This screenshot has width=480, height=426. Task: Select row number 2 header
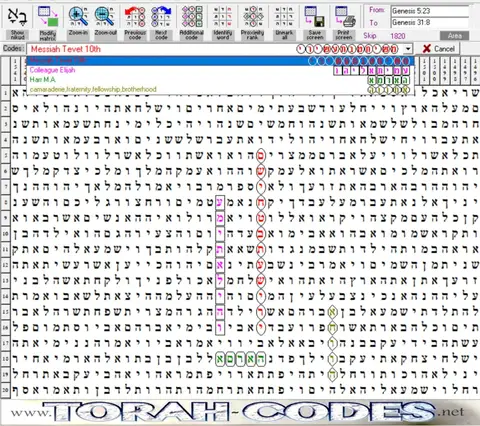click(6, 108)
